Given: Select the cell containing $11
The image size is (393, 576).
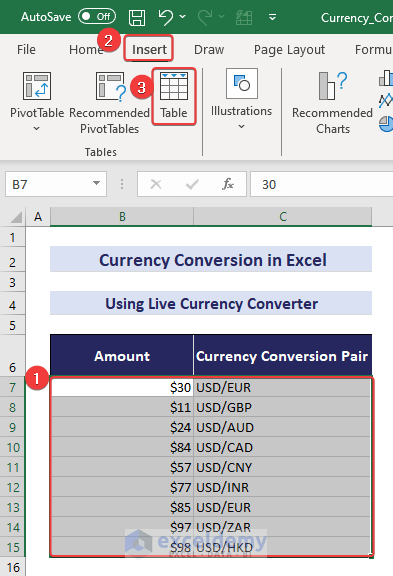Looking at the screenshot, I should coord(122,407).
